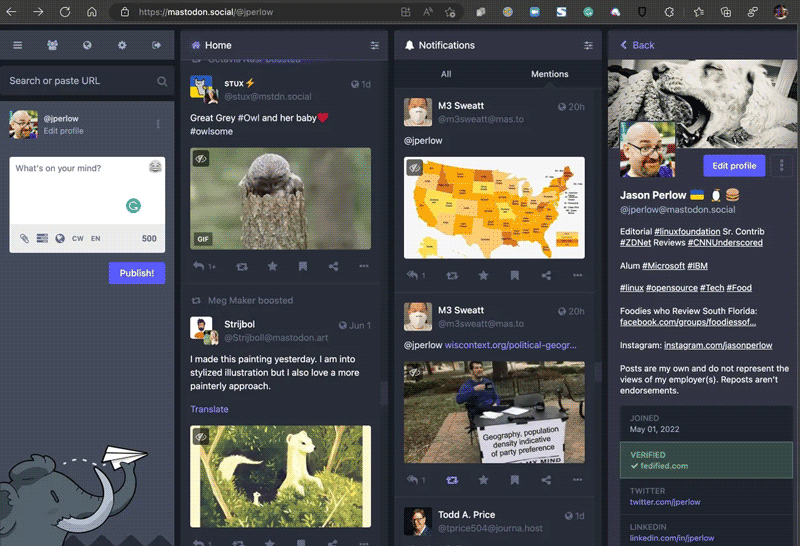Open Home column settings
The width and height of the screenshot is (800, 546).
(x=375, y=45)
